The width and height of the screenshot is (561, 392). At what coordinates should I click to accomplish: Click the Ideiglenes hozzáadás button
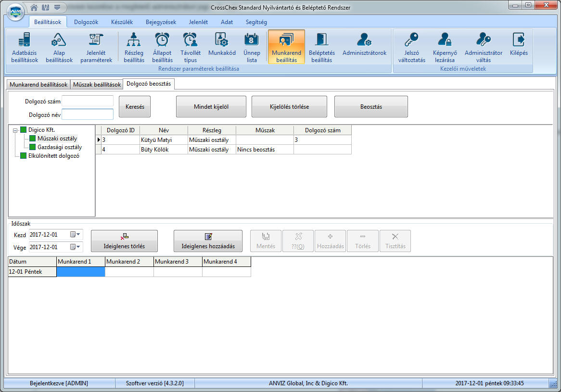pos(208,241)
